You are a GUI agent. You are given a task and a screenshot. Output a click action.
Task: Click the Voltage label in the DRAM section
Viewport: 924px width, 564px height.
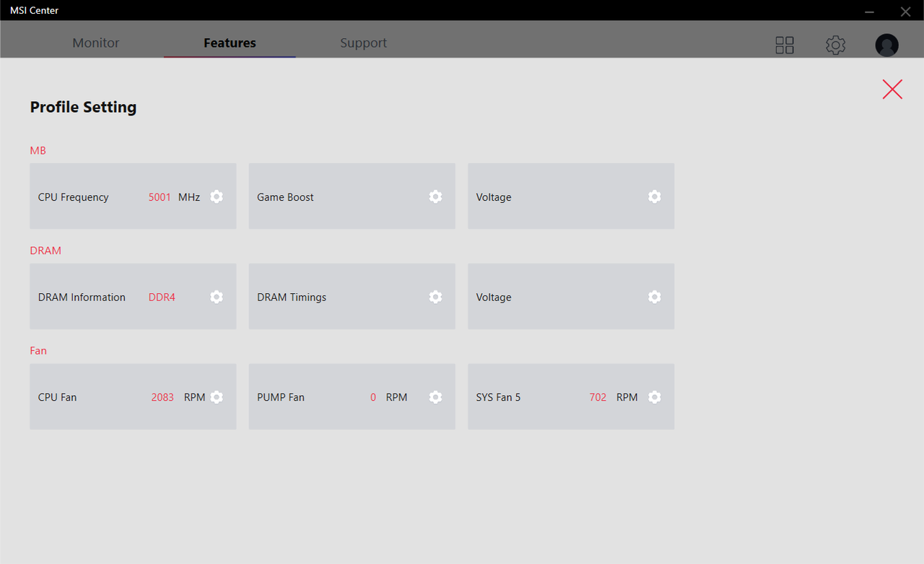pos(494,298)
